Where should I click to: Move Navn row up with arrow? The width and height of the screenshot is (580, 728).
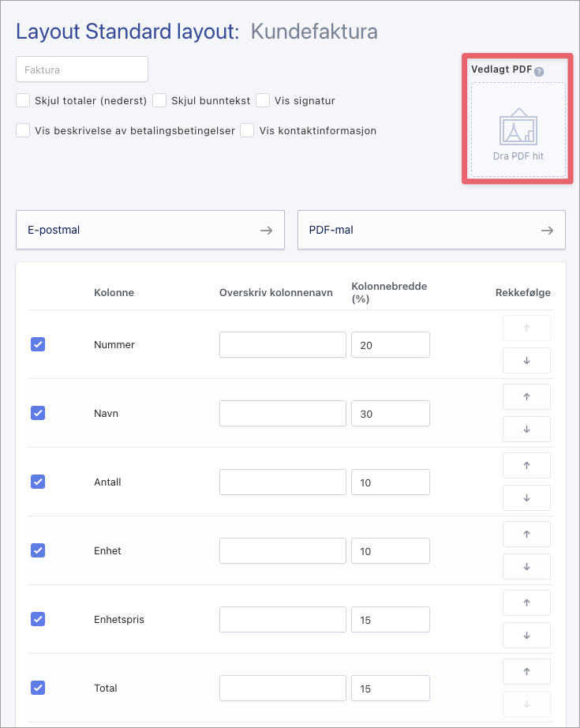(526, 397)
